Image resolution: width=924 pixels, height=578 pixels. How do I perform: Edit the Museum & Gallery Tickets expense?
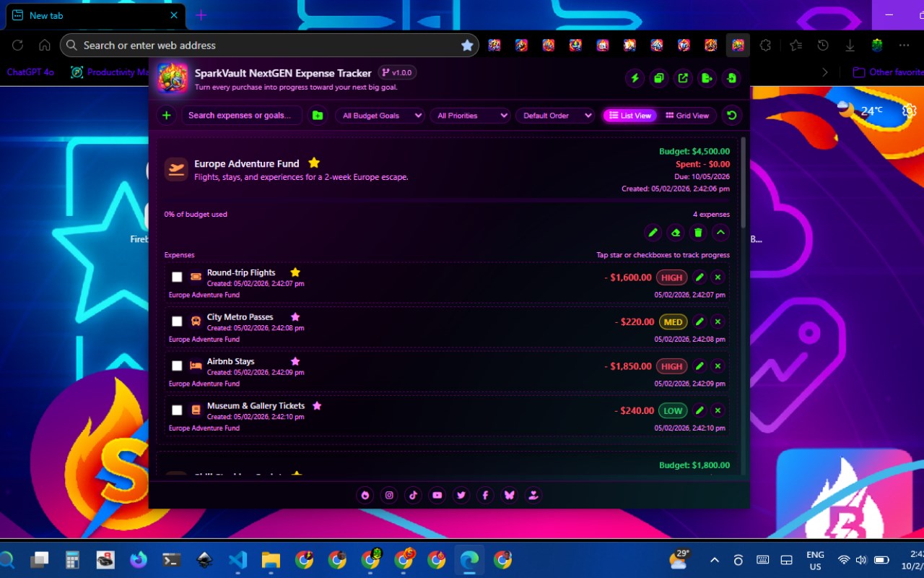click(x=699, y=410)
